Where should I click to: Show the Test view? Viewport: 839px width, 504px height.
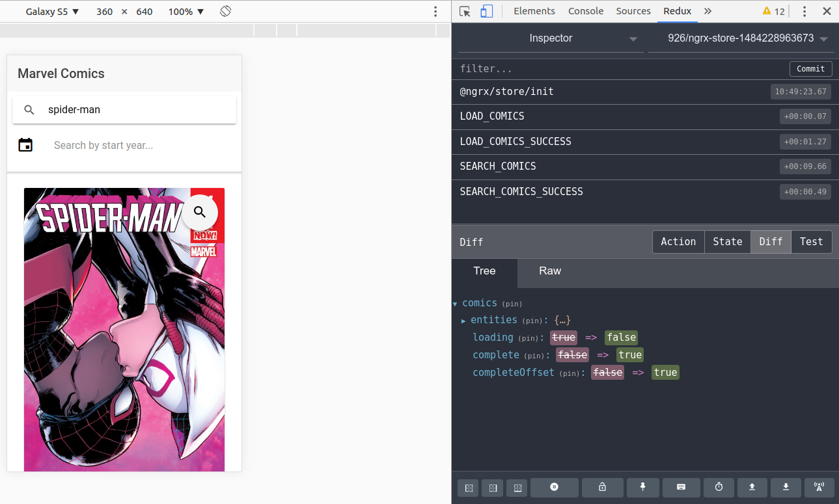tap(812, 242)
